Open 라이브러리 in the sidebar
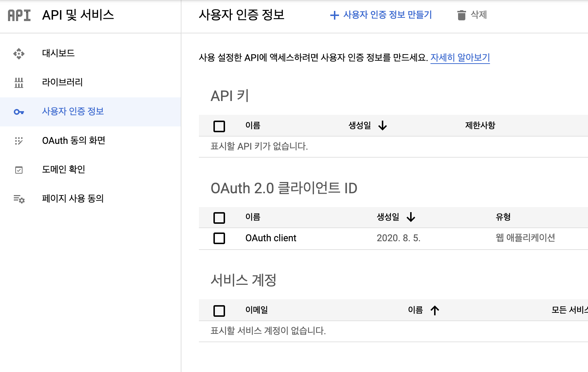 (x=90, y=83)
